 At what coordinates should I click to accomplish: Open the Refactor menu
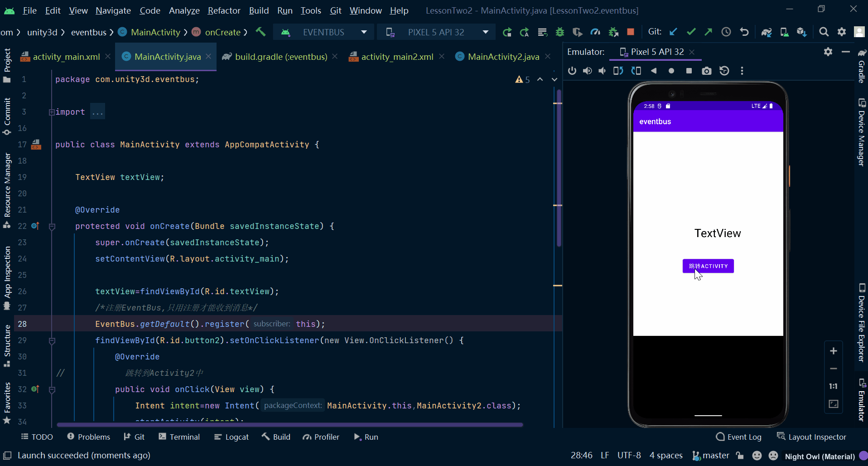(224, 10)
